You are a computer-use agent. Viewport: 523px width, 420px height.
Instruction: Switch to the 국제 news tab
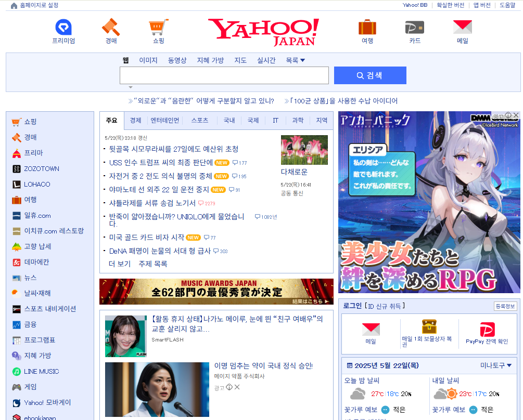[253, 120]
